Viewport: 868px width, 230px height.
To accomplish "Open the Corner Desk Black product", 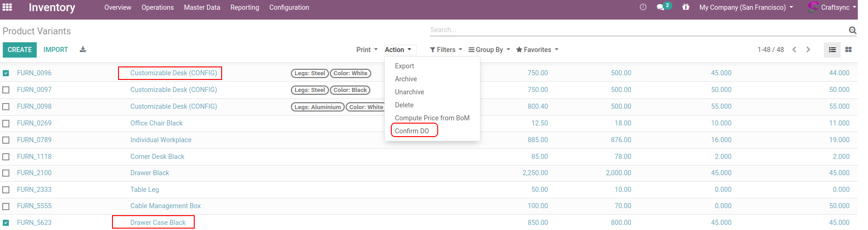I will pos(157,157).
